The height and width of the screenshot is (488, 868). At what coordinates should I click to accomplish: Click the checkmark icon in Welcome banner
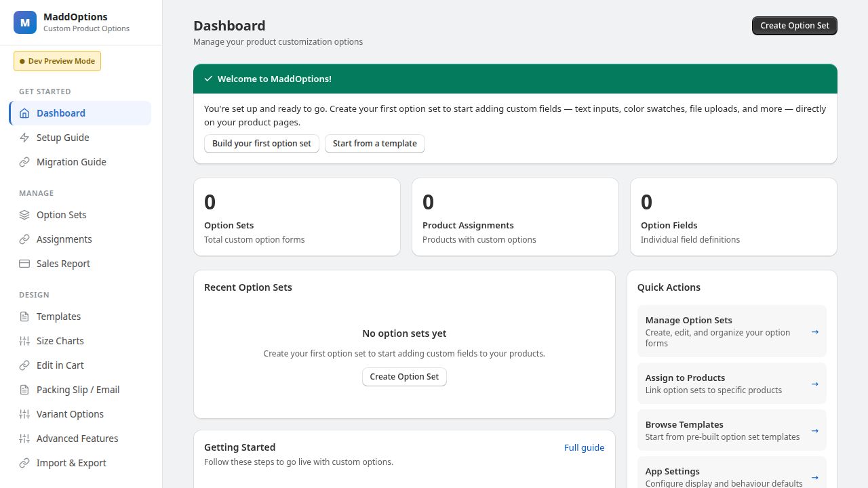coord(208,79)
